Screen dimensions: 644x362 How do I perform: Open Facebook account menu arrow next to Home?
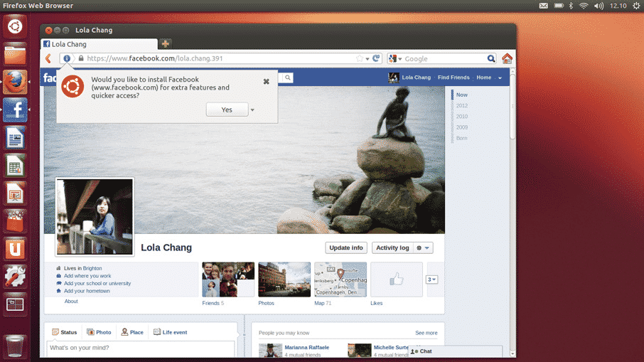click(500, 78)
